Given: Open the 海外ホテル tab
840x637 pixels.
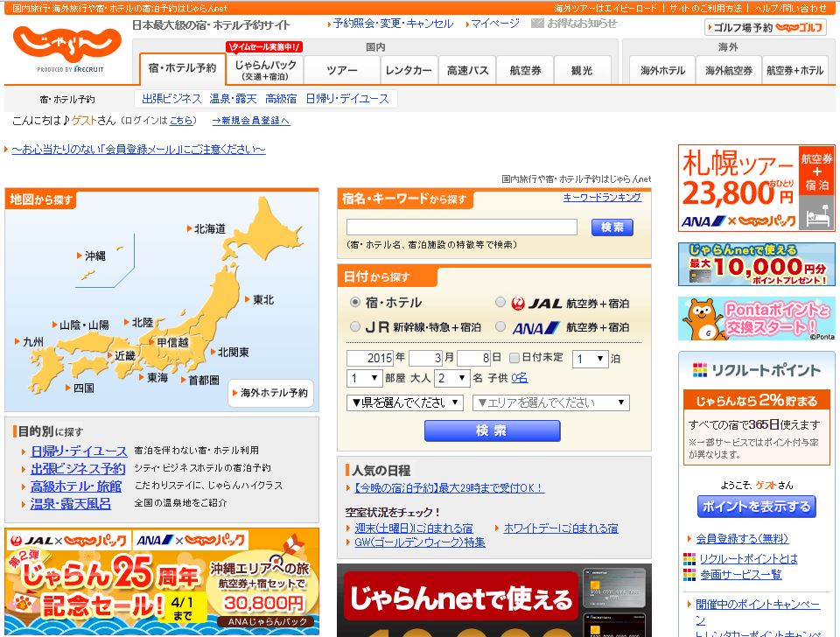Looking at the screenshot, I should pos(662,70).
